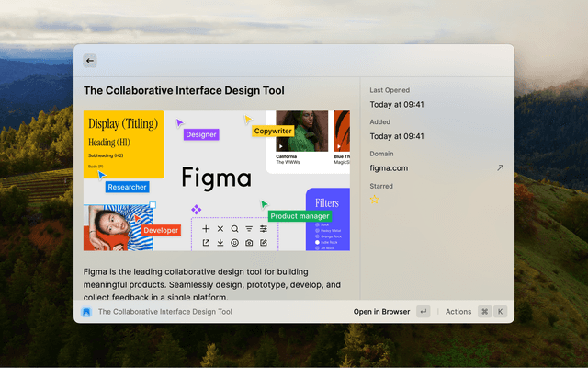Click the Figma preview image logo text

pos(216,177)
